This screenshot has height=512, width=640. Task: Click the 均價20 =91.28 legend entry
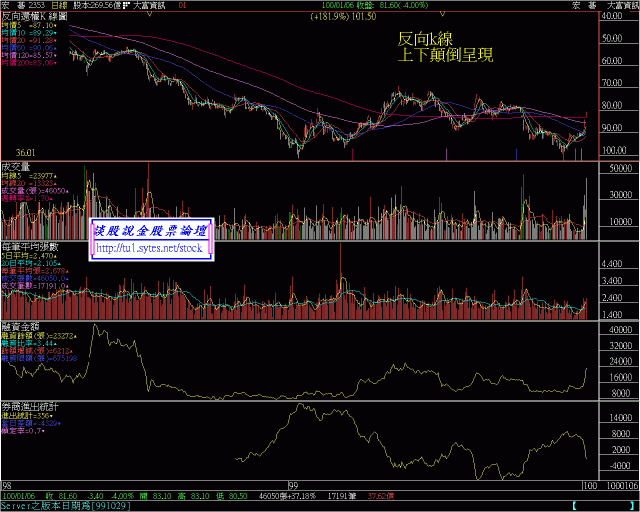click(29, 40)
